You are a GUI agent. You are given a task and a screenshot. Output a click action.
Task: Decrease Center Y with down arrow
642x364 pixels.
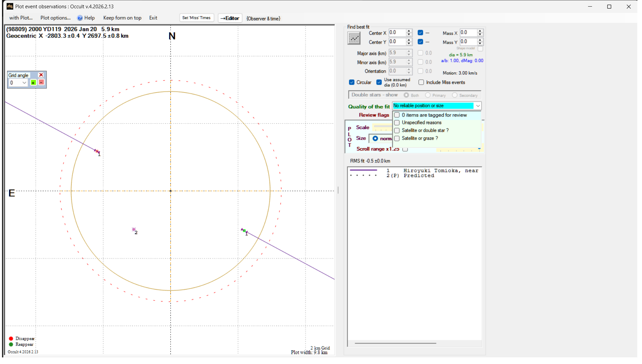409,44
